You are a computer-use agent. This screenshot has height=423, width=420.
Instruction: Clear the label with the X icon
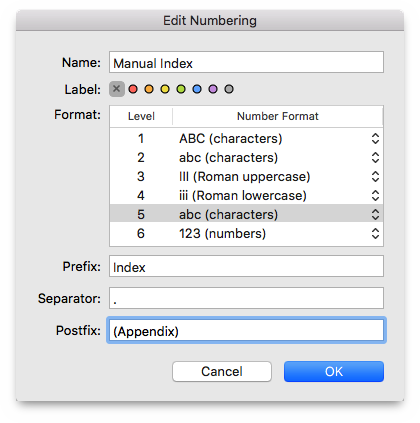point(117,89)
